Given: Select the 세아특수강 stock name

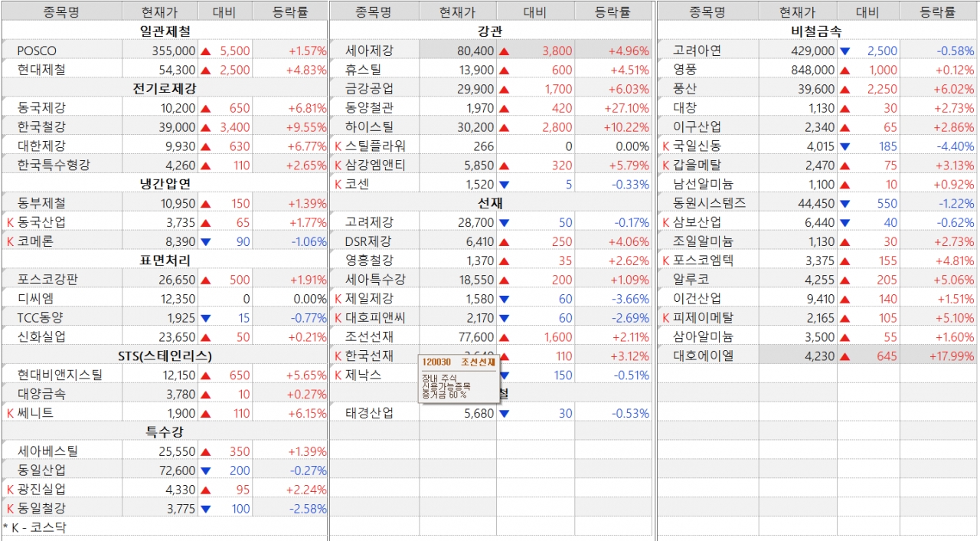Looking at the screenshot, I should tap(376, 280).
